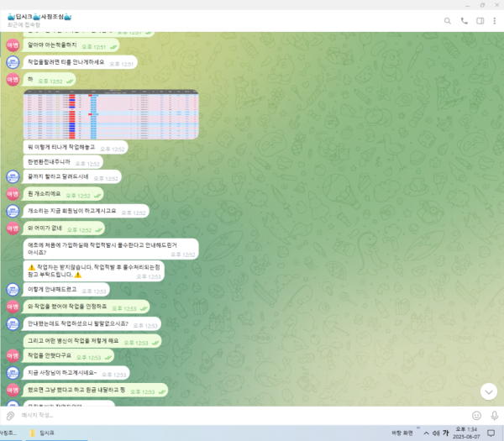Click the '최근에 접속함' status text
The image size is (504, 441).
click(x=24, y=24)
